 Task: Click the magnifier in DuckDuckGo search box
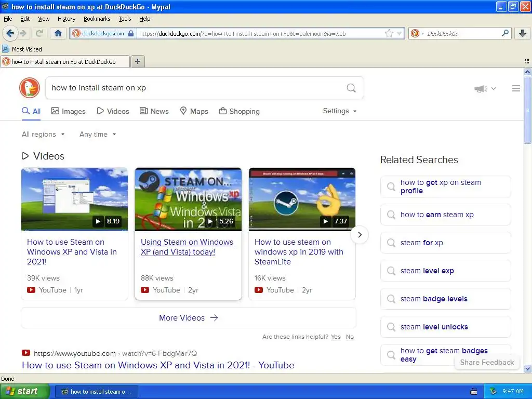(x=351, y=88)
